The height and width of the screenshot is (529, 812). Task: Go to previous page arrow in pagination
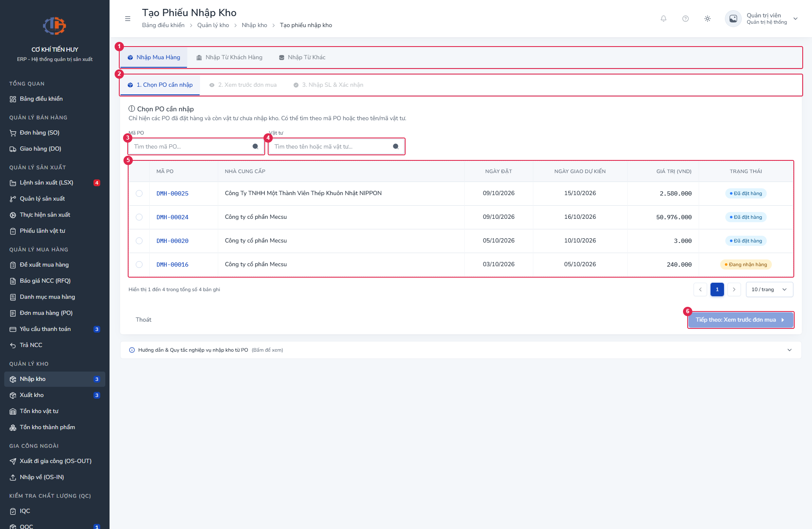[700, 289]
